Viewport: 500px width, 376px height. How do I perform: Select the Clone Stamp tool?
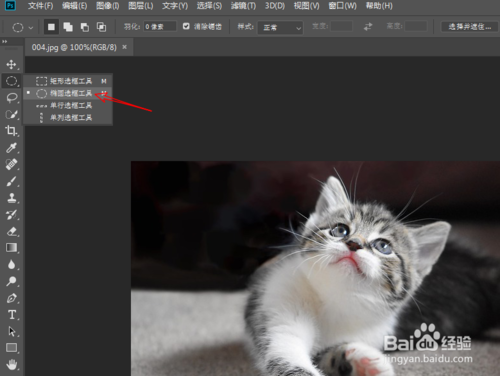(12, 198)
